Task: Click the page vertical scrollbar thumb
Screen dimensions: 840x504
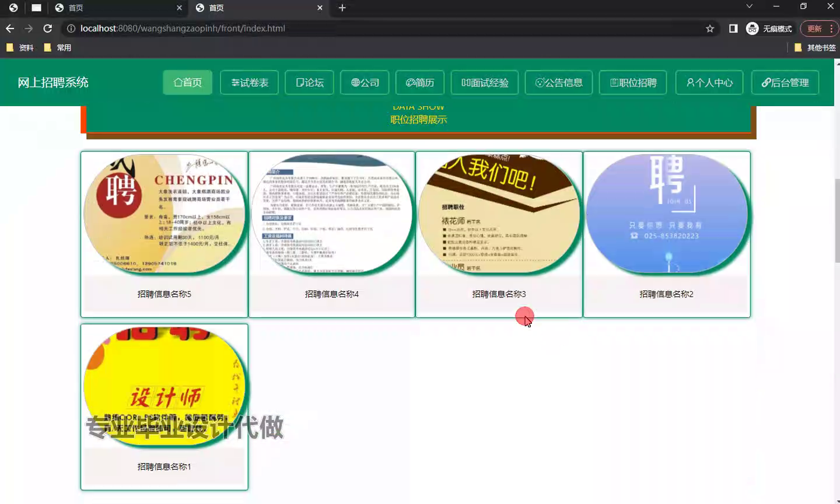Action: coord(837,220)
